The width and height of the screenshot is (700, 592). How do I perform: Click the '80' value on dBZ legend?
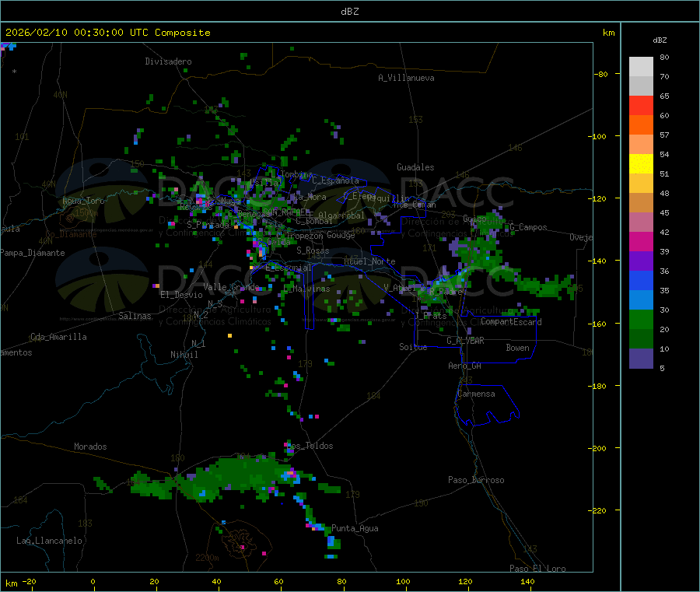pyautogui.click(x=664, y=57)
